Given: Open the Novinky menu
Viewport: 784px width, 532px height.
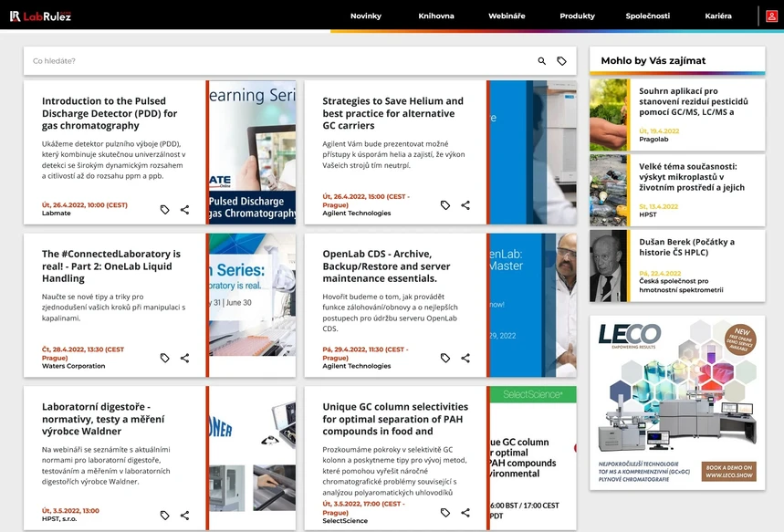Looking at the screenshot, I should 365,16.
